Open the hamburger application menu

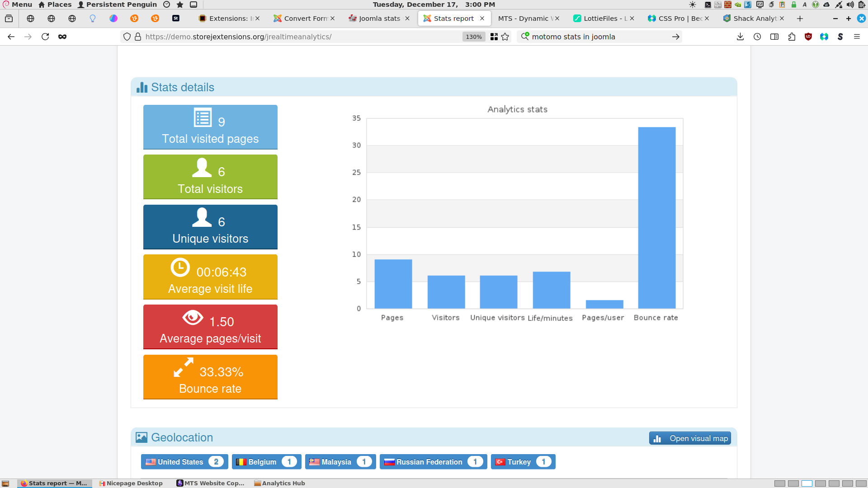pyautogui.click(x=857, y=37)
